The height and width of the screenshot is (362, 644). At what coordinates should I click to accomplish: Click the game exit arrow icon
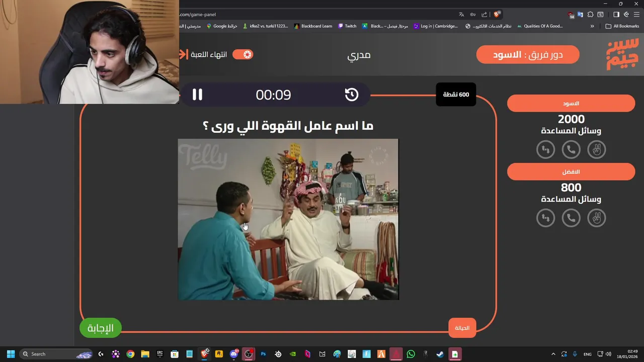(183, 54)
